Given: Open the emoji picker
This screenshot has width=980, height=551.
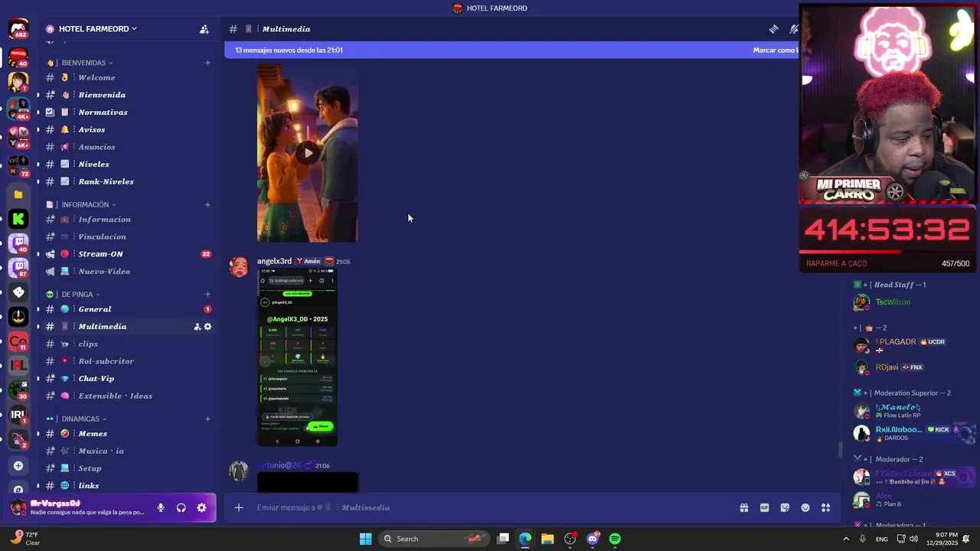Looking at the screenshot, I should tap(805, 507).
